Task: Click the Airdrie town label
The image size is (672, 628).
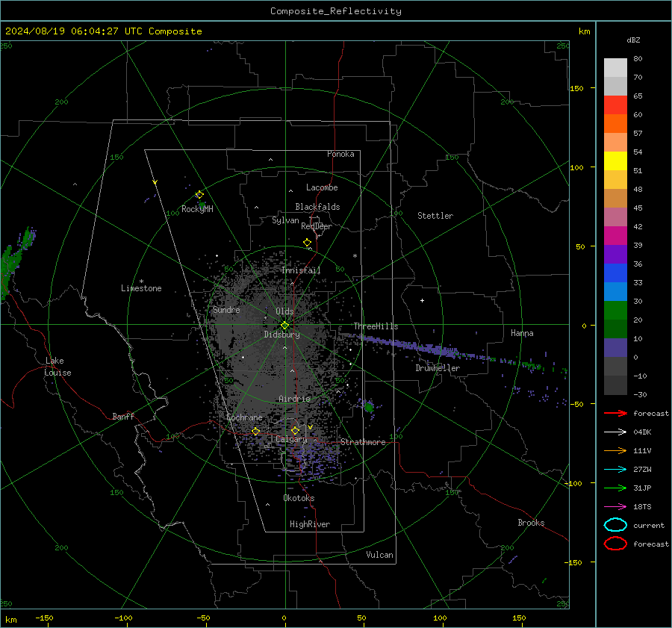Action: pyautogui.click(x=294, y=399)
